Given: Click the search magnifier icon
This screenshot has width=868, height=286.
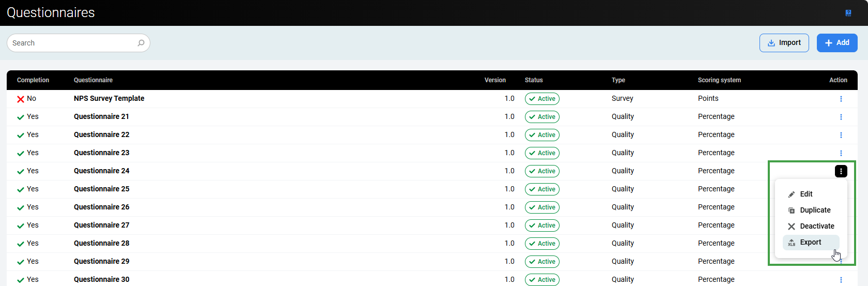Looking at the screenshot, I should coord(141,43).
